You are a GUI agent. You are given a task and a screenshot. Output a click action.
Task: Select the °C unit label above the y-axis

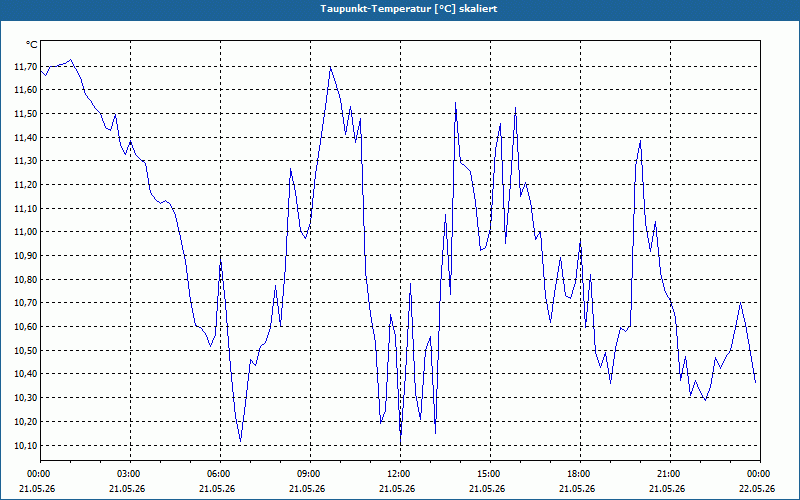coord(31,45)
